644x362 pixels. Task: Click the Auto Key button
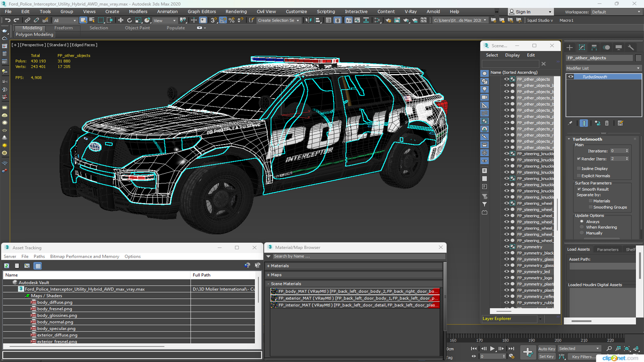(x=547, y=349)
